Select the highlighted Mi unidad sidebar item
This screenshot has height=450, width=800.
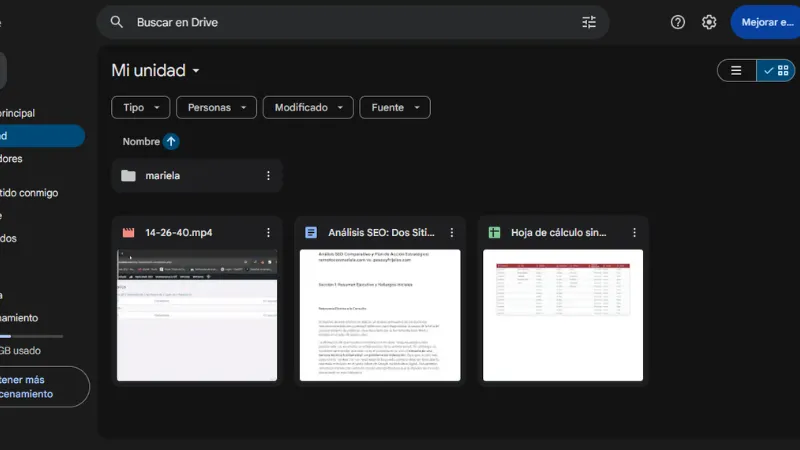pos(41,136)
